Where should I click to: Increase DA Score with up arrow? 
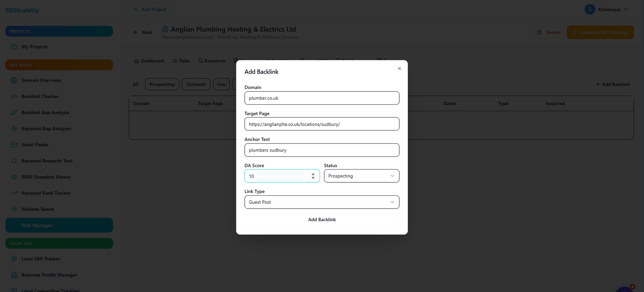(x=313, y=174)
